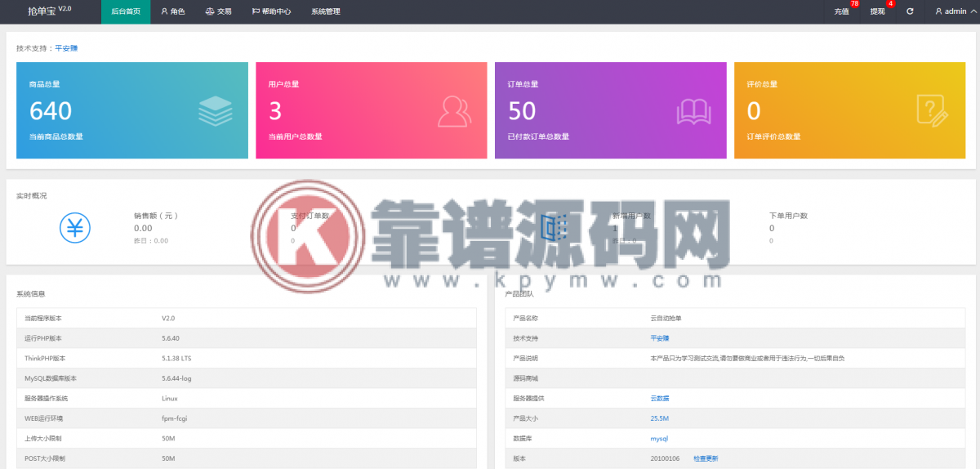The width and height of the screenshot is (980, 469).
Task: Open 充值 notifications with badge 78
Action: click(842, 11)
